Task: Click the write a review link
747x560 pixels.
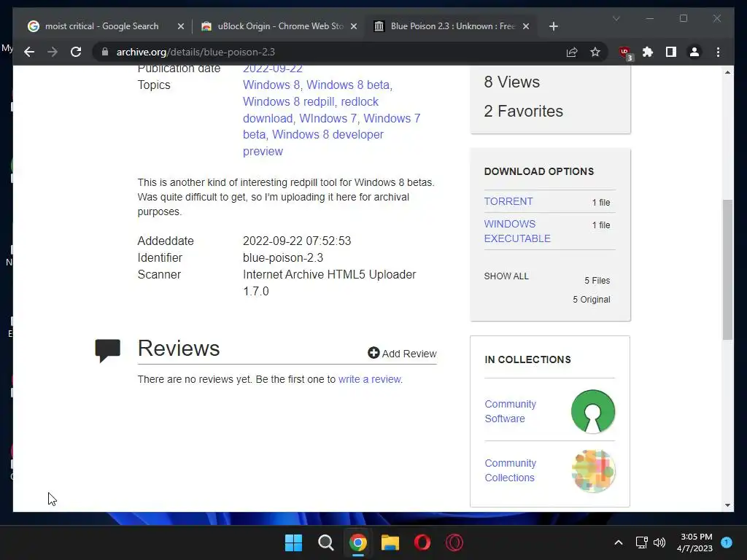Action: 370,379
